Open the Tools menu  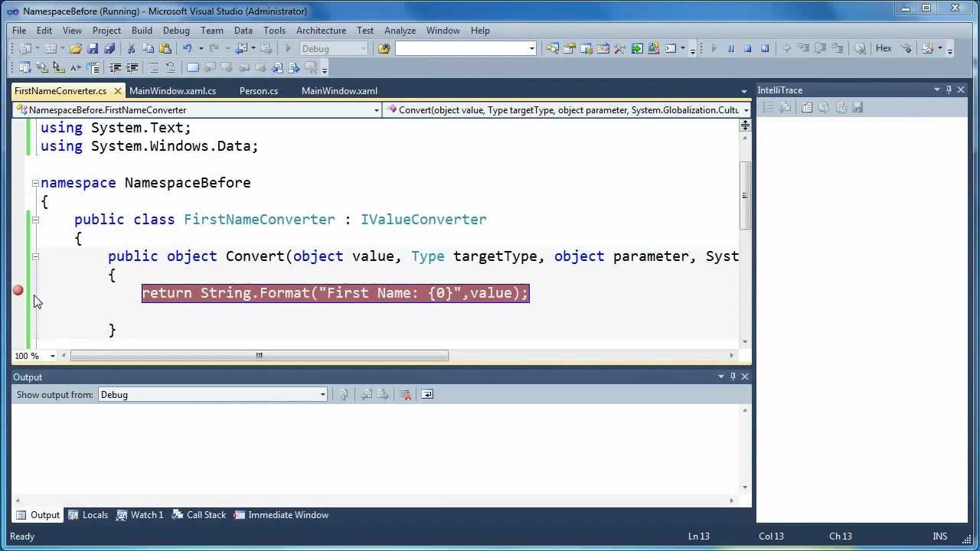274,30
